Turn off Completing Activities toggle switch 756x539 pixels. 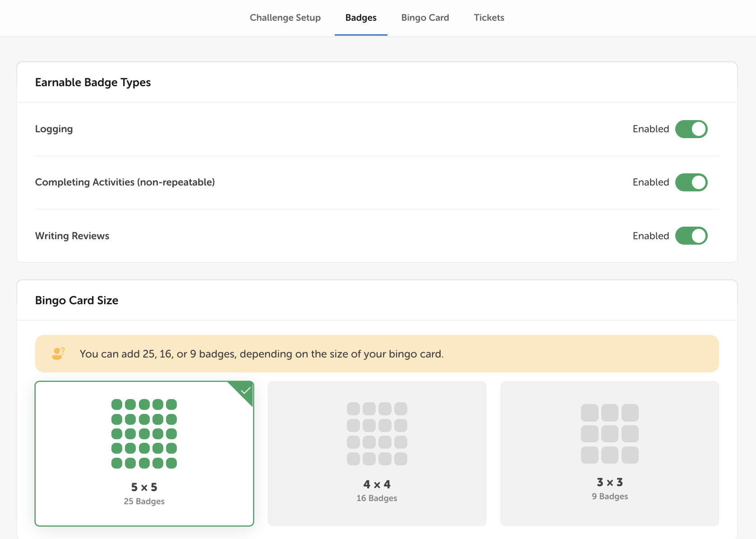[x=691, y=182]
